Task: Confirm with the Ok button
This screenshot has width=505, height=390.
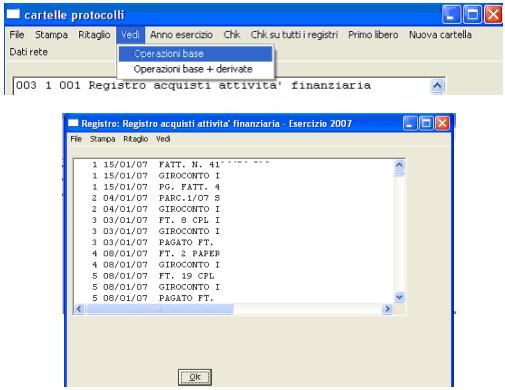Action: (195, 377)
